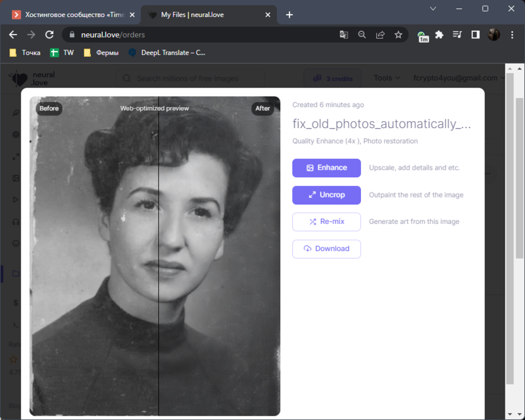Toggle the browser side panel
Image resolution: width=525 pixels, height=420 pixels.
pyautogui.click(x=476, y=35)
